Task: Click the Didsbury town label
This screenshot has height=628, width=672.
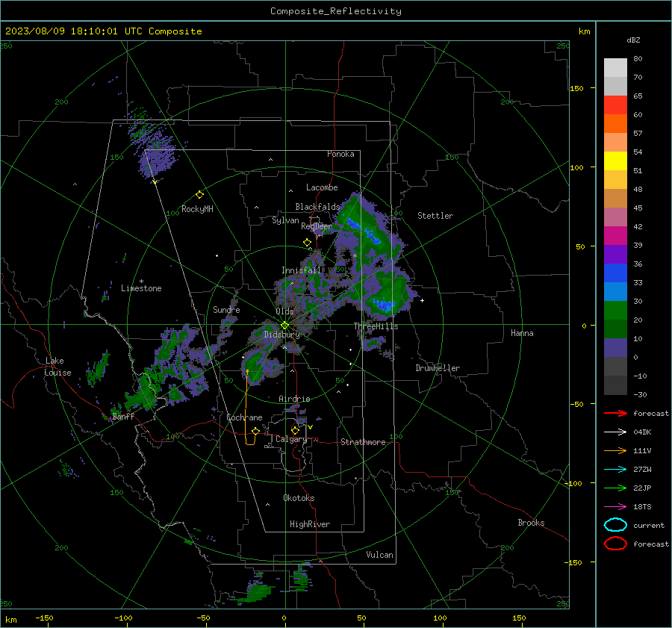Action: click(281, 335)
